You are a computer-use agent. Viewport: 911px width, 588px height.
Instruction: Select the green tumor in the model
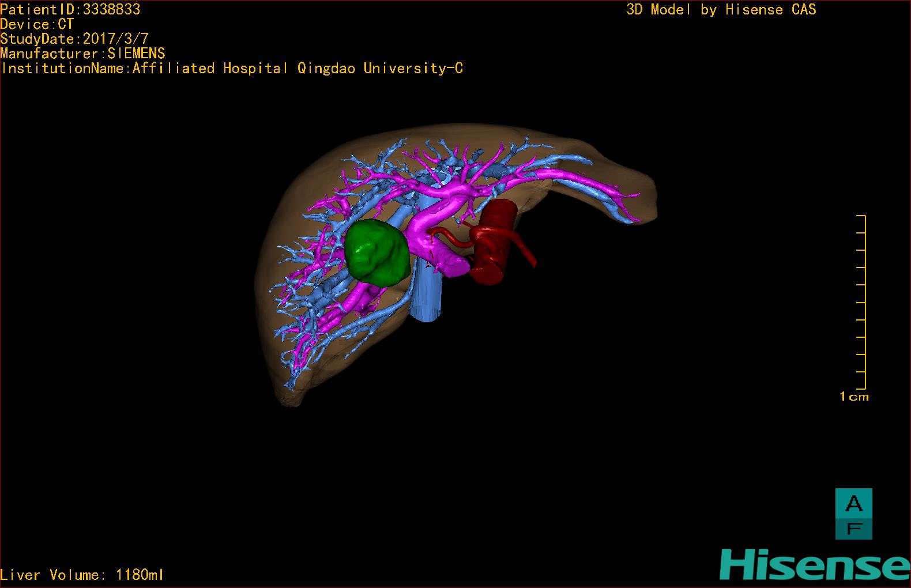(377, 252)
